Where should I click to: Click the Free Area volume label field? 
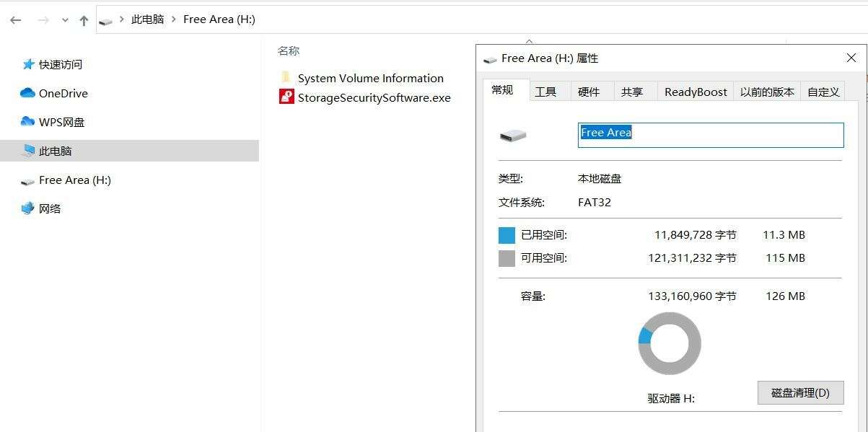[711, 135]
